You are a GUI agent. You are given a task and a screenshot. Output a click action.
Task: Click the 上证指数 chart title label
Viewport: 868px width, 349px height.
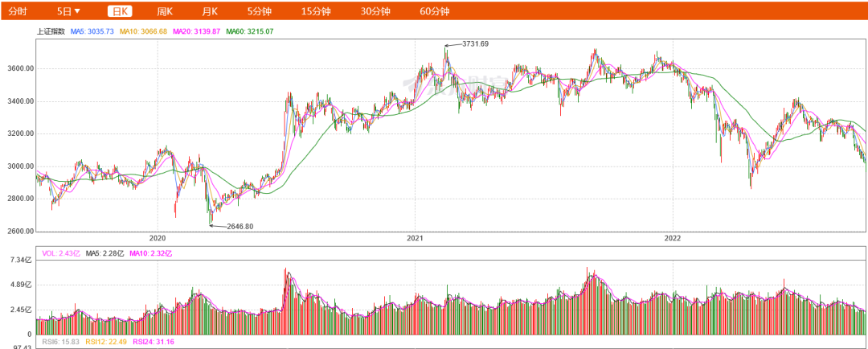pyautogui.click(x=52, y=31)
